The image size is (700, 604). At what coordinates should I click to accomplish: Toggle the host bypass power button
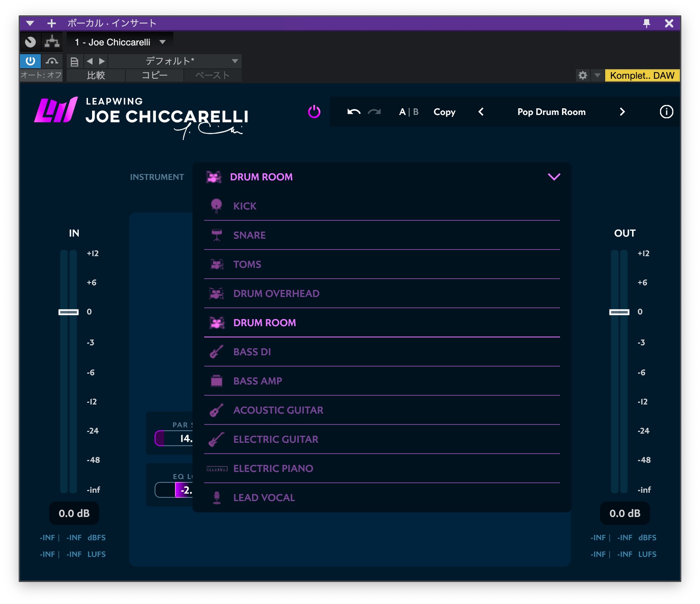30,61
